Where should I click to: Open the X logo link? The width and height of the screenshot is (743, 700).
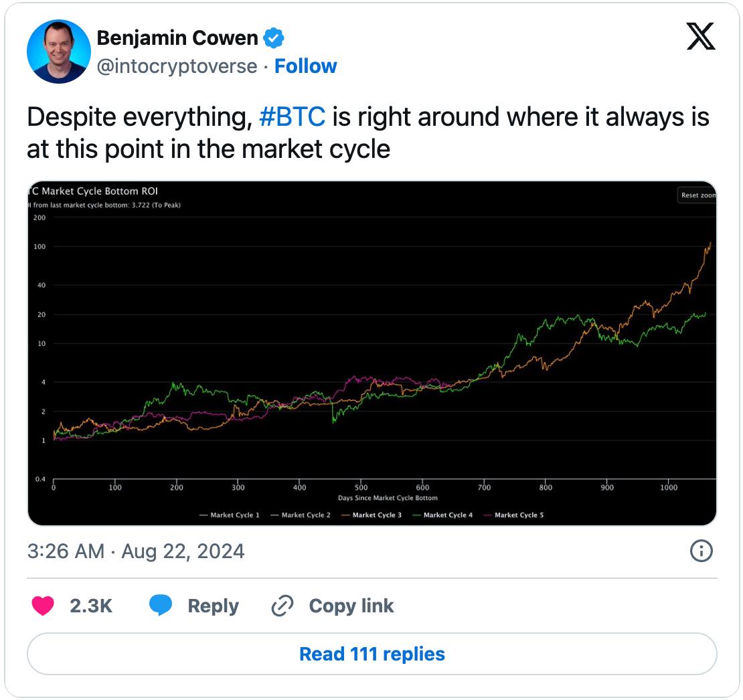tap(700, 36)
